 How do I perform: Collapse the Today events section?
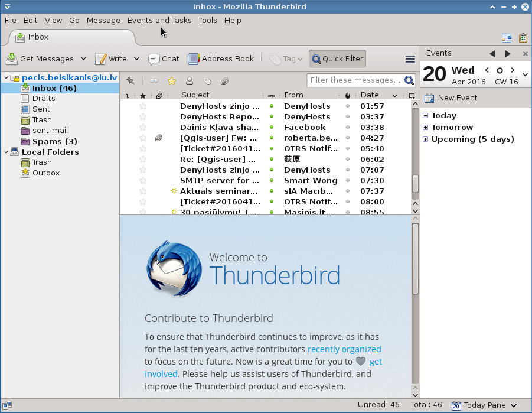point(426,115)
